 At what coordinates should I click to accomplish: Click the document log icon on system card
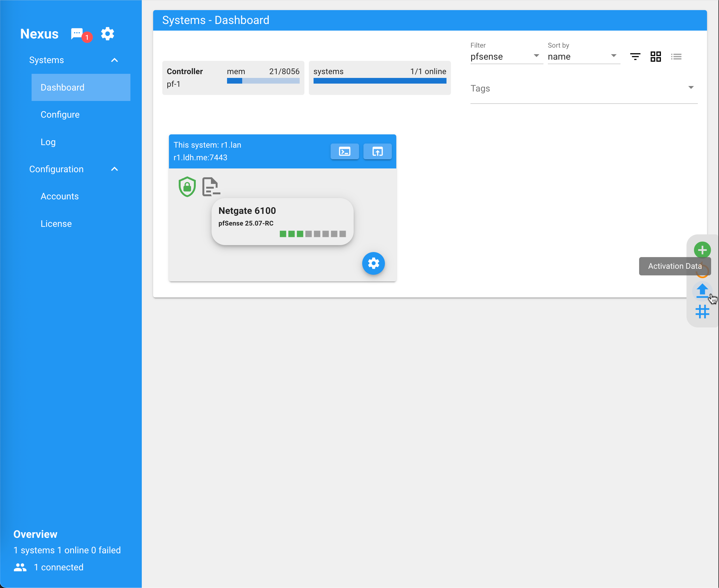(x=211, y=187)
